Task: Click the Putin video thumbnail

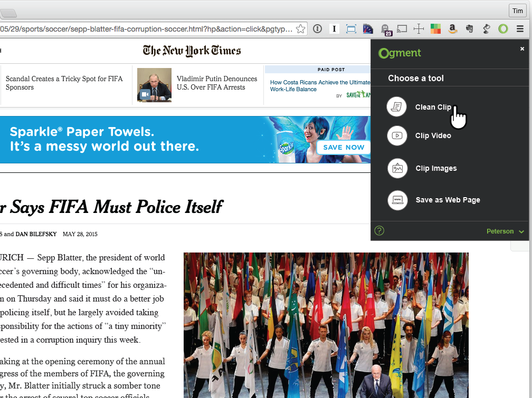Action: 154,85
